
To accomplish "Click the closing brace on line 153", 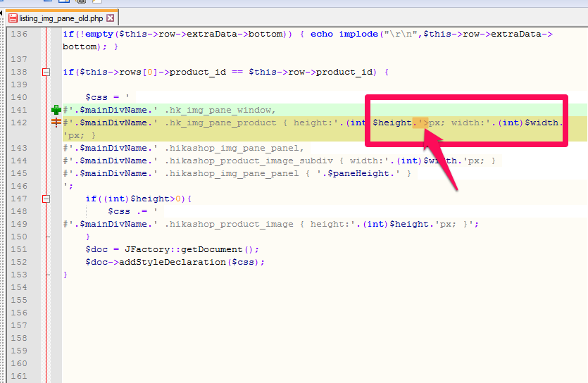I will tap(65, 275).
